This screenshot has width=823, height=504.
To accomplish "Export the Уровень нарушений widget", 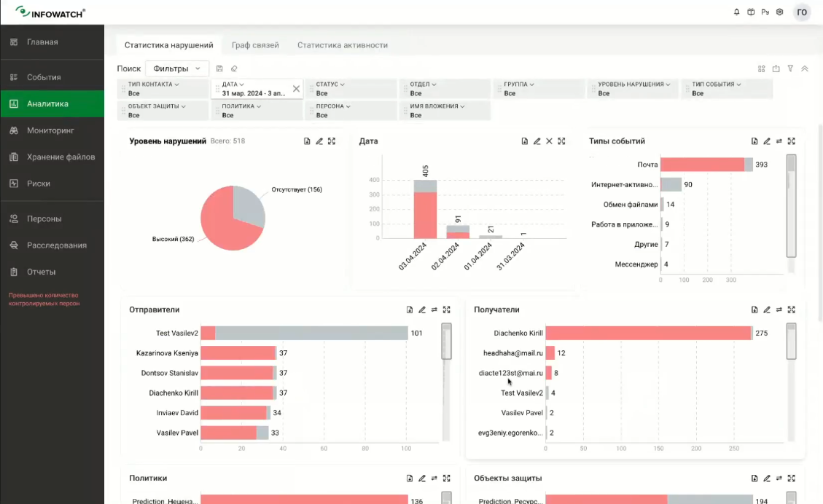I will pos(307,141).
